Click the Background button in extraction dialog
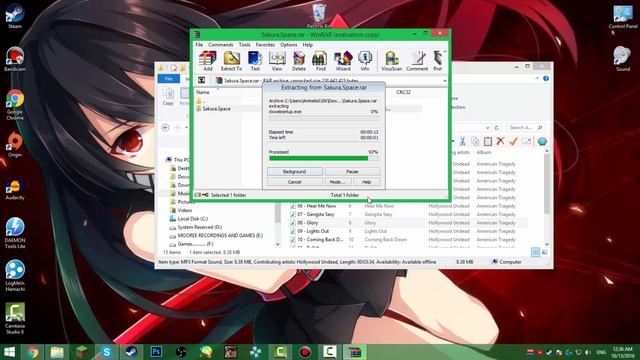Viewport: 640px width, 360px height. (x=294, y=171)
